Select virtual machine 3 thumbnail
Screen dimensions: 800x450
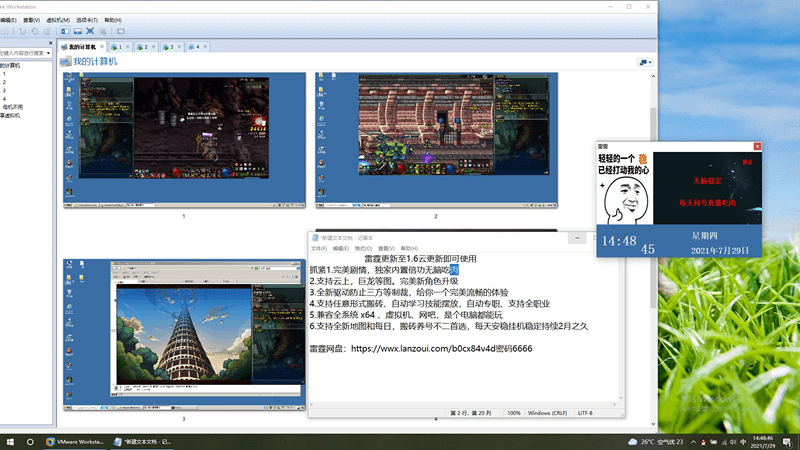184,335
